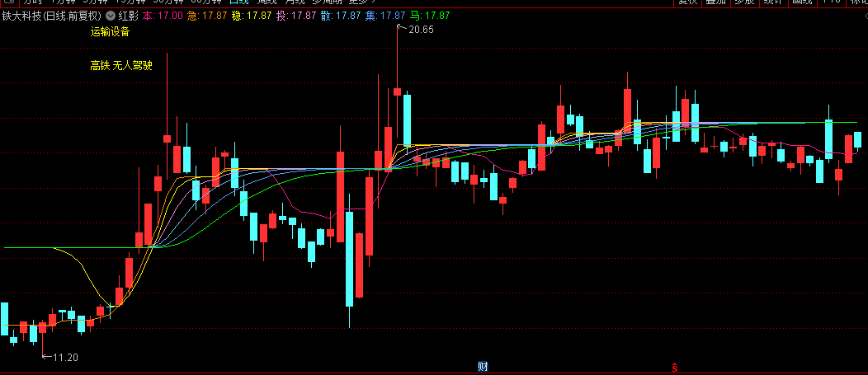Click the 运输设备 sector label
Viewport: 868px width, 375px height.
point(111,32)
